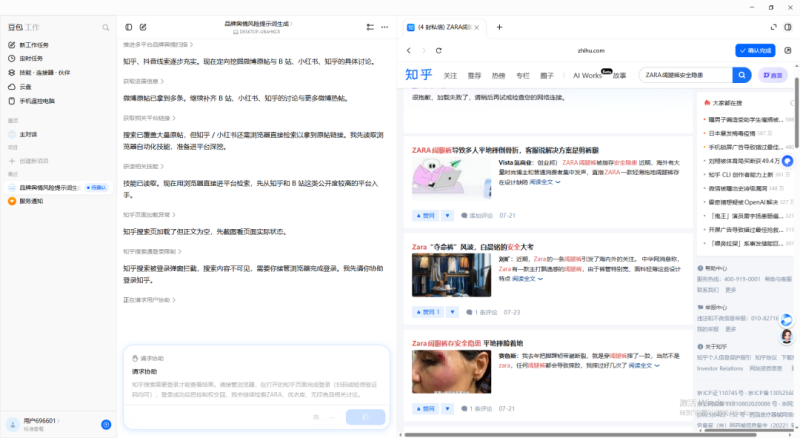
Task: Open the three-dot more menu in chat header
Action: pyautogui.click(x=385, y=27)
